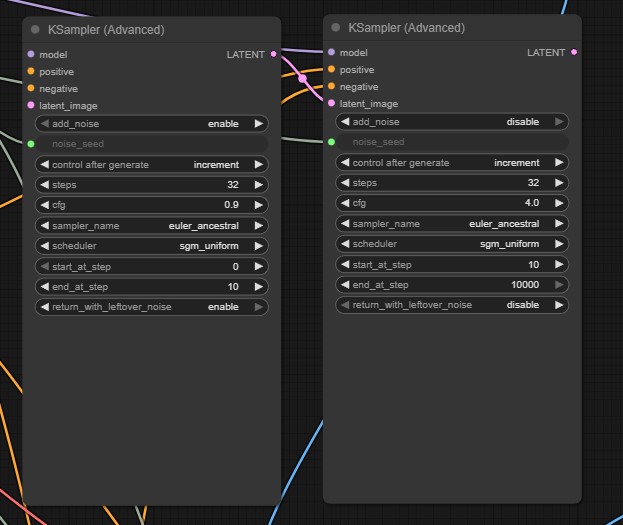Click the left node's LATENT output socket

coord(273,54)
